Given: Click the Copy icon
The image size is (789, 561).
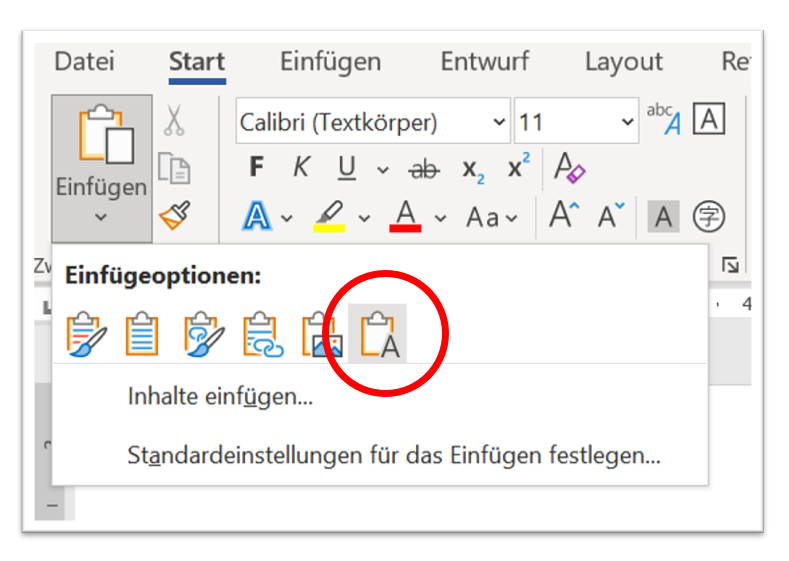Looking at the screenshot, I should [x=174, y=168].
